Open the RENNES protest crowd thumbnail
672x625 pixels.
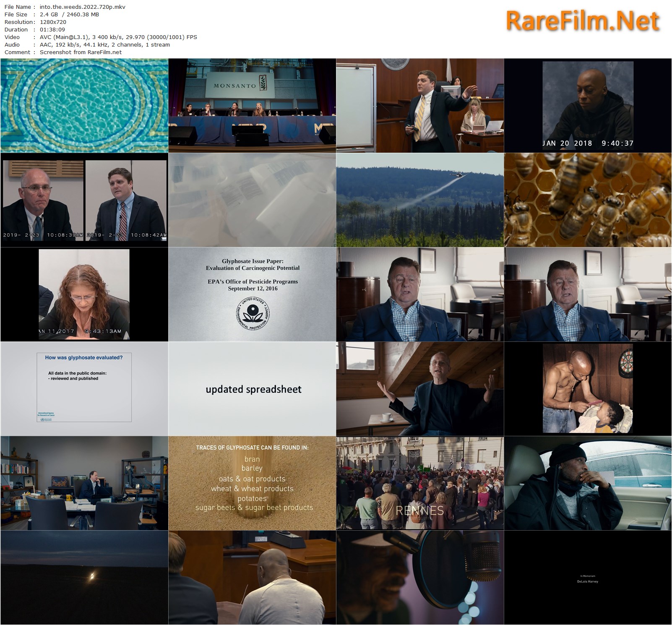coord(420,483)
